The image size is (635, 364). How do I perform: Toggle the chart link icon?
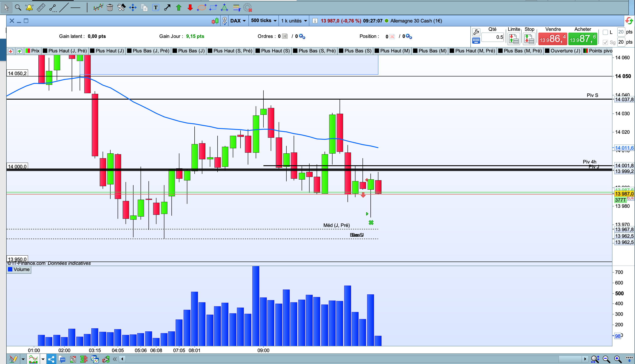point(225,21)
